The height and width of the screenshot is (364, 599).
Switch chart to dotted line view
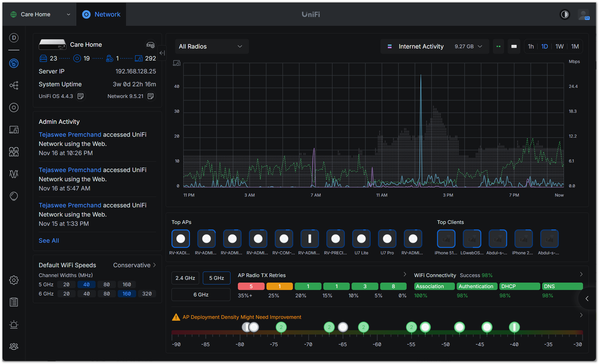tap(499, 46)
